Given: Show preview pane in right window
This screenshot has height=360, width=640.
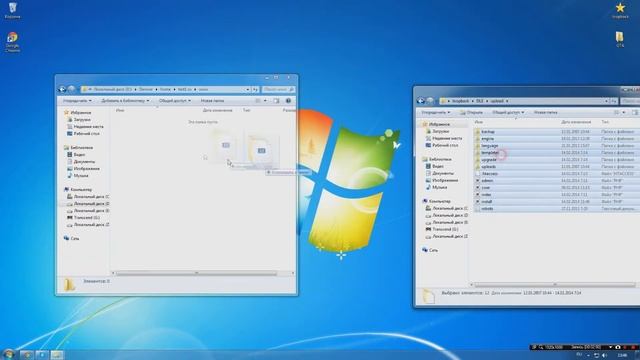Looking at the screenshot, I should point(635,112).
